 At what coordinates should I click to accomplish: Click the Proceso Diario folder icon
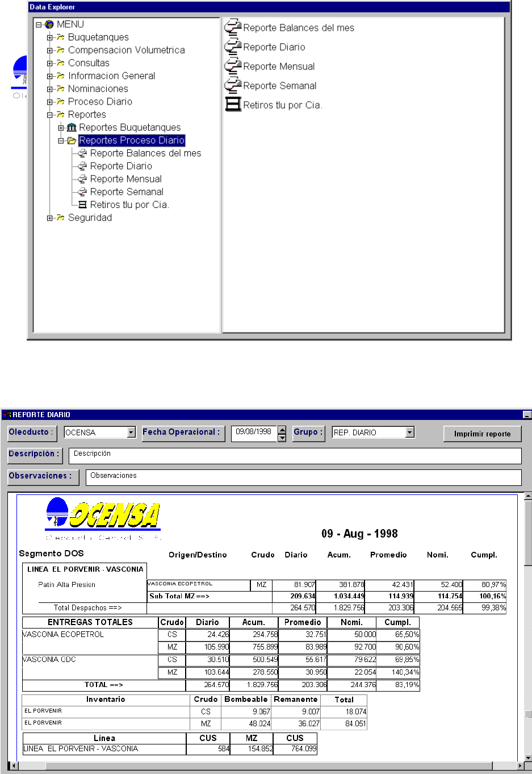(x=60, y=102)
